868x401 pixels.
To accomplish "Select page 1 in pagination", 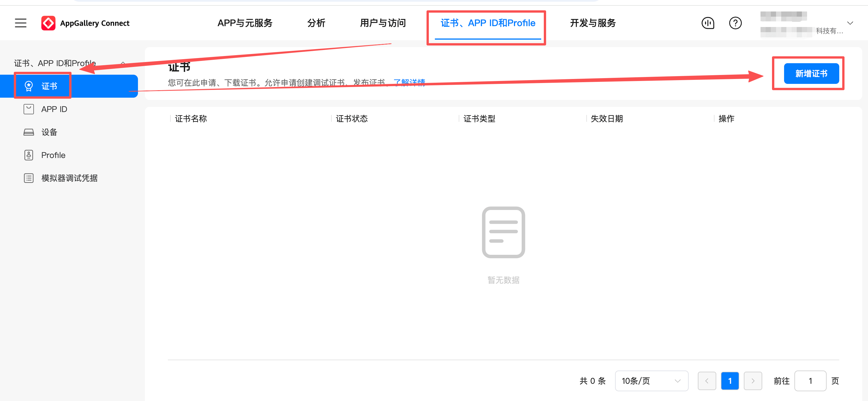I will click(x=730, y=381).
